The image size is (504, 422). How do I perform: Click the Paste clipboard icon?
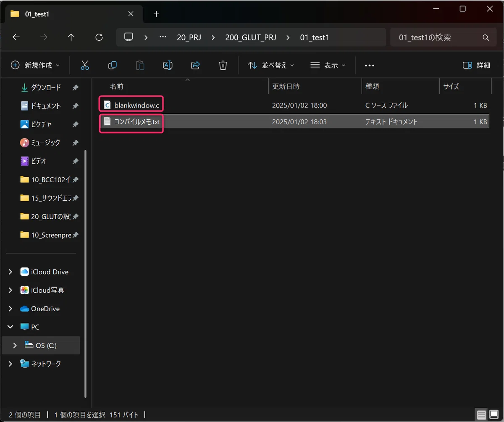coord(140,65)
